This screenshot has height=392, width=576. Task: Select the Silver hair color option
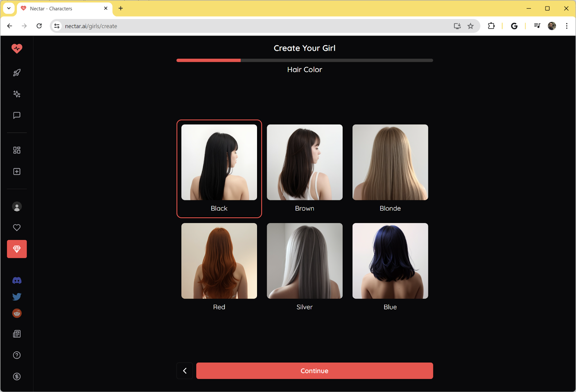(x=305, y=267)
